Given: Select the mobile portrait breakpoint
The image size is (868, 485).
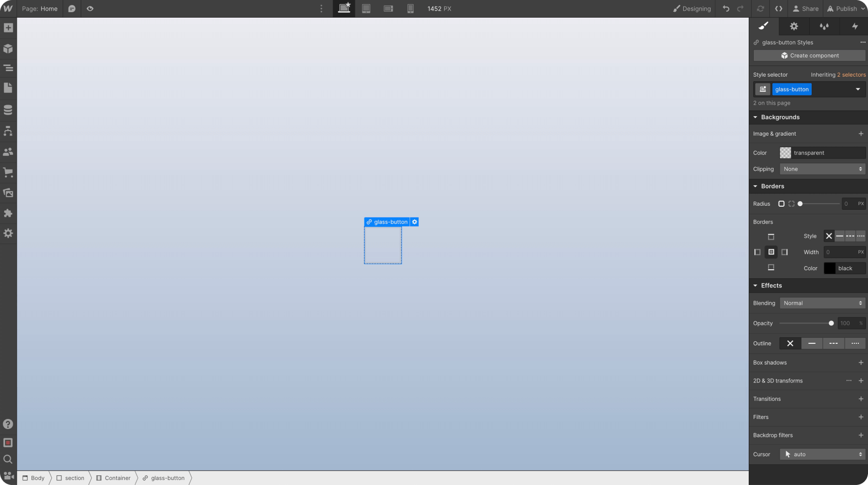Looking at the screenshot, I should pos(410,9).
